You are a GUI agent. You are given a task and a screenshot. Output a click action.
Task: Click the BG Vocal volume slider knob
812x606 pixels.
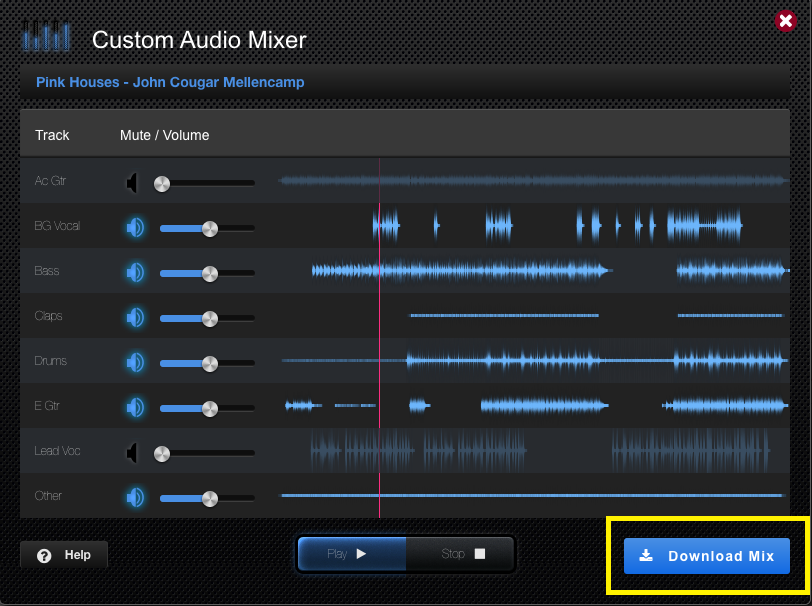coord(210,228)
